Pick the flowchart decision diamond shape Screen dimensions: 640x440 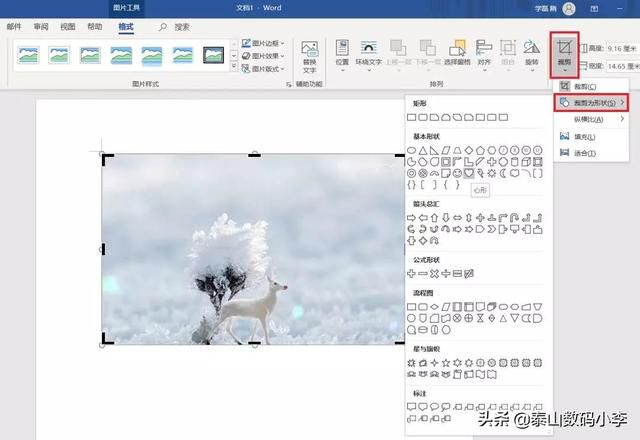point(434,307)
